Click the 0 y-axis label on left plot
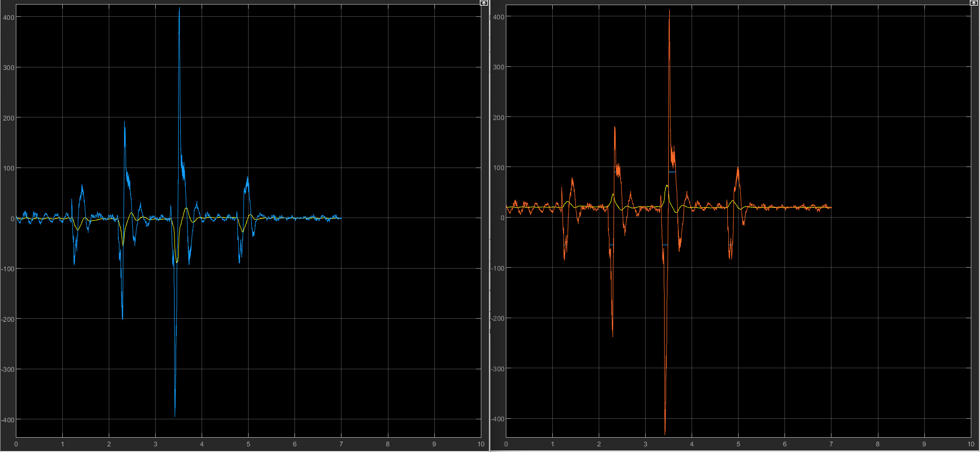The image size is (980, 452). pos(12,219)
